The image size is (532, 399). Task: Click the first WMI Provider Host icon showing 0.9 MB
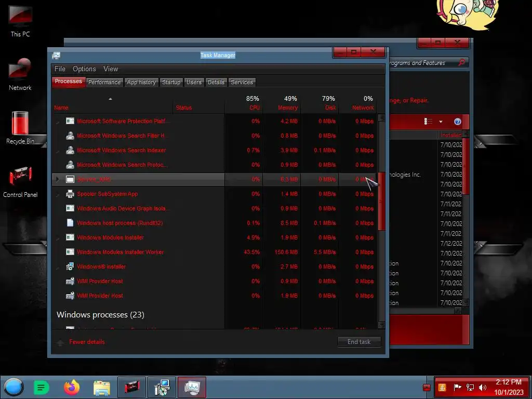tap(70, 281)
